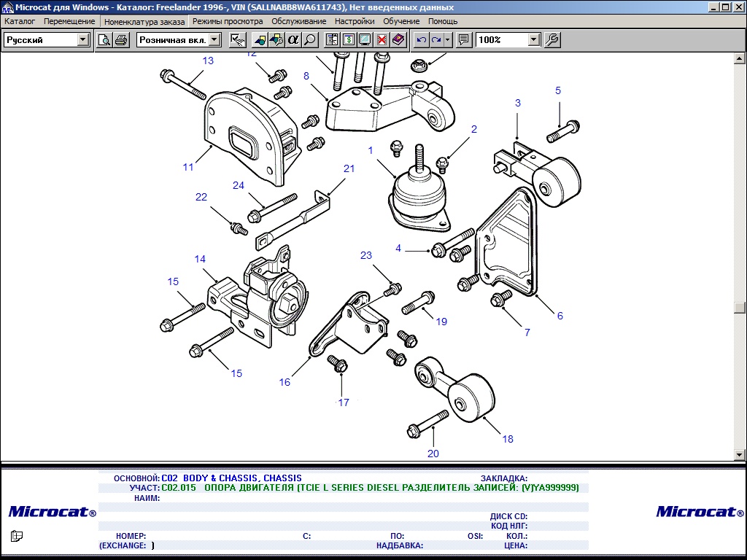Select part callout number 19
The height and width of the screenshot is (560, 747).
click(x=441, y=322)
